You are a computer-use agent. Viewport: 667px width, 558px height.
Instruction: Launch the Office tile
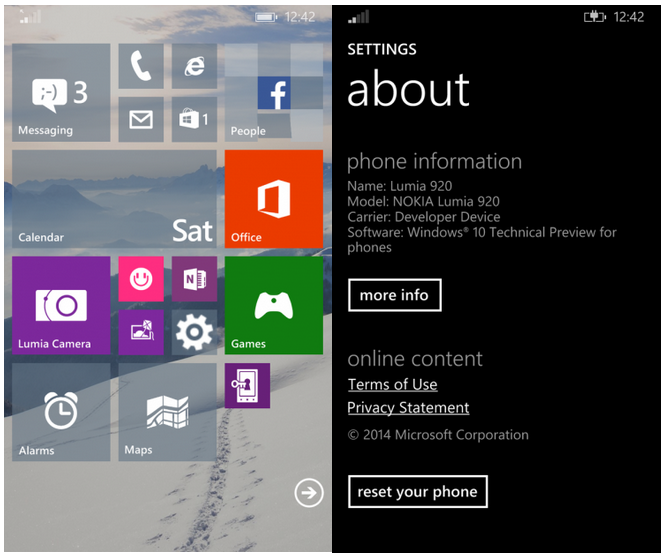[x=273, y=199]
